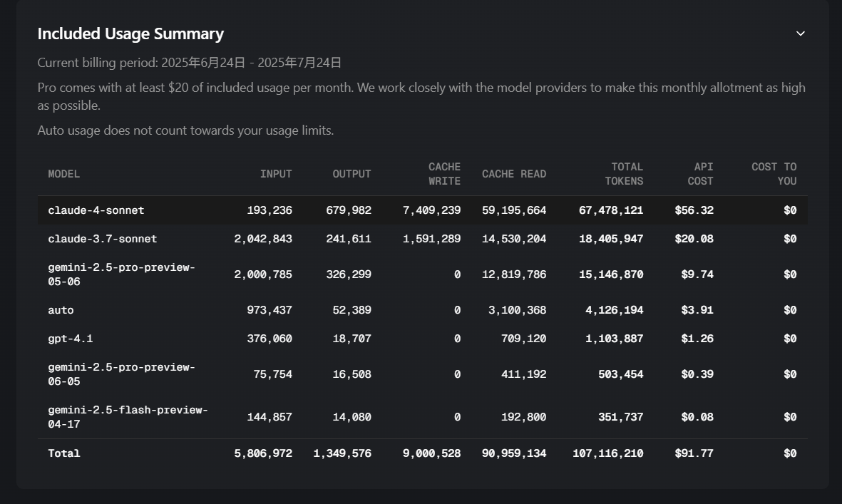Screen dimensions: 842x504
Task: Click cache read value 709,120
Action: point(523,339)
